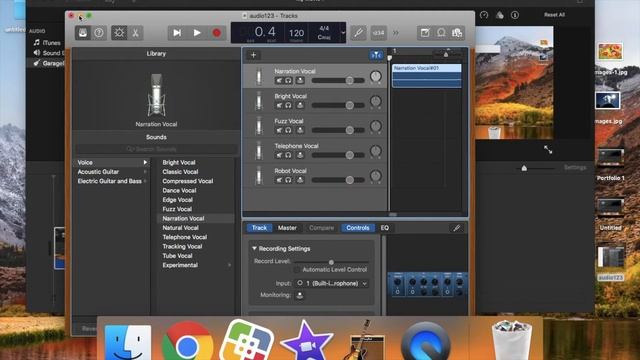Mute the Narration Vocal track
Screen dimensions: 640x360
tap(279, 80)
